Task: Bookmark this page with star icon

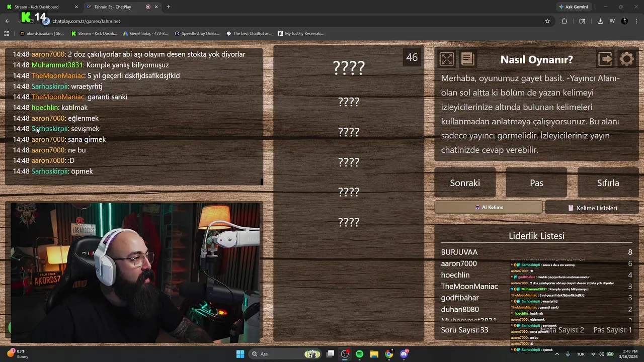Action: (x=547, y=21)
